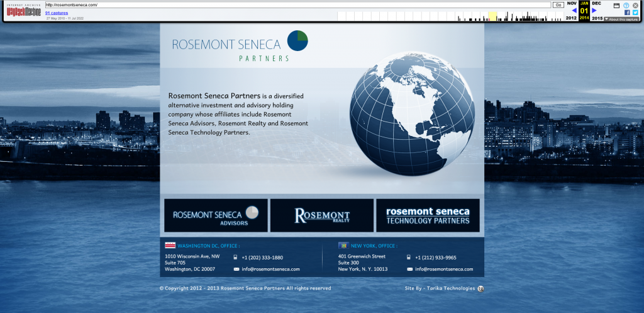Click New York, N. Y. 10013 address line
Viewport: 644px width, 313px height.
click(363, 270)
